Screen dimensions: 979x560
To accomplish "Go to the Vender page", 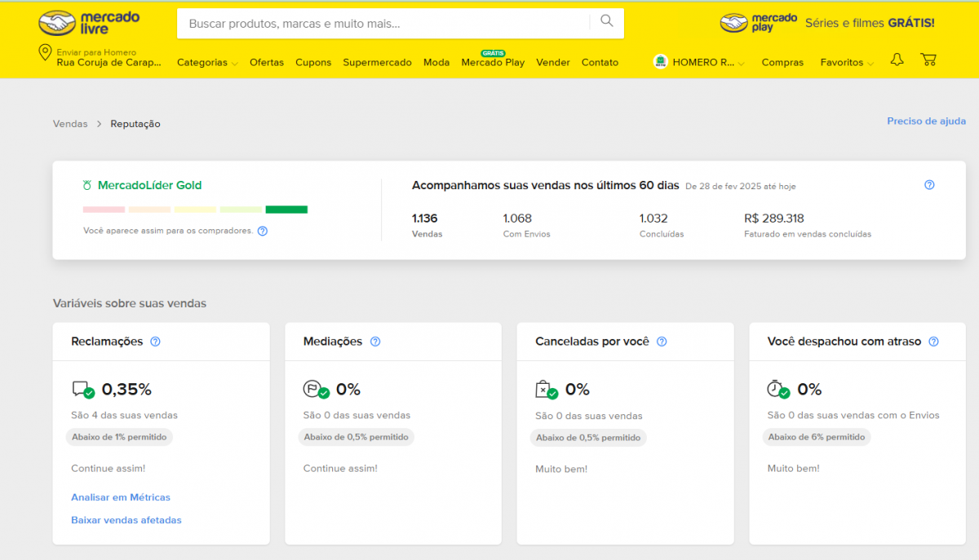I will coord(553,63).
